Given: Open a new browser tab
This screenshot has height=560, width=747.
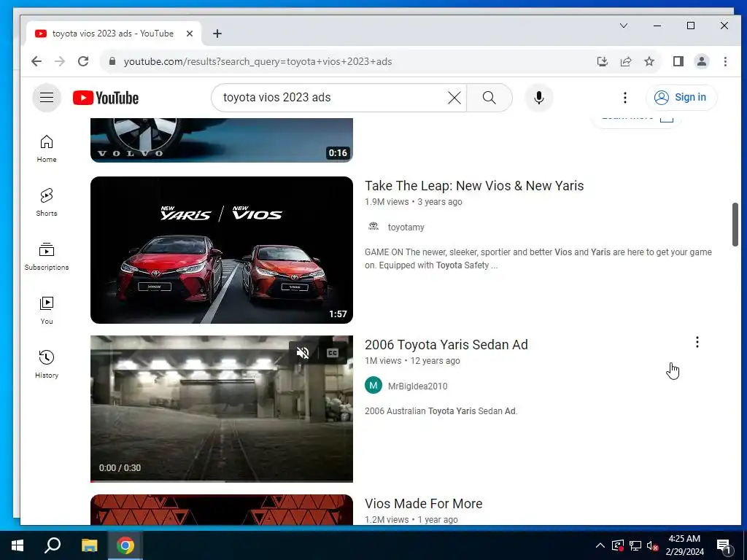Looking at the screenshot, I should (x=217, y=34).
